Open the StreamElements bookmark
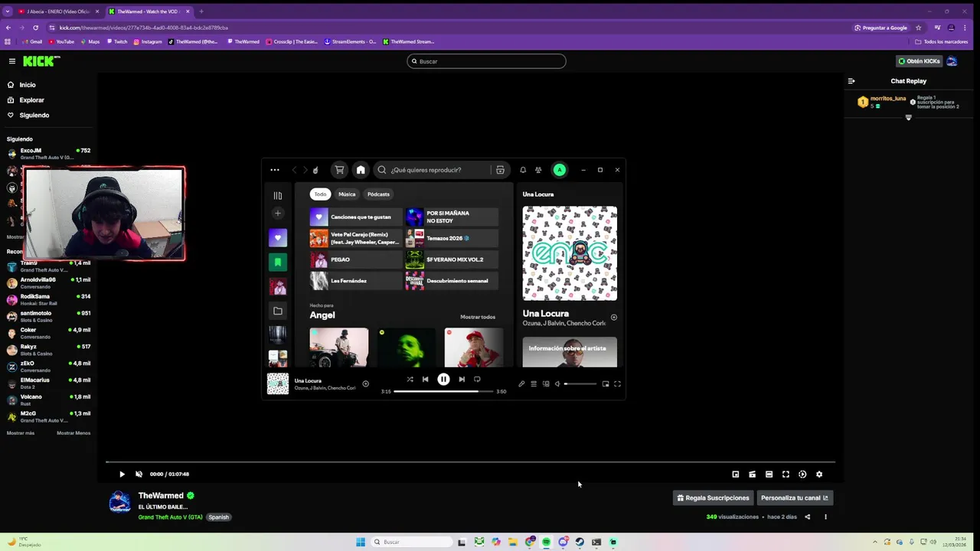The width and height of the screenshot is (980, 551). (x=351, y=41)
